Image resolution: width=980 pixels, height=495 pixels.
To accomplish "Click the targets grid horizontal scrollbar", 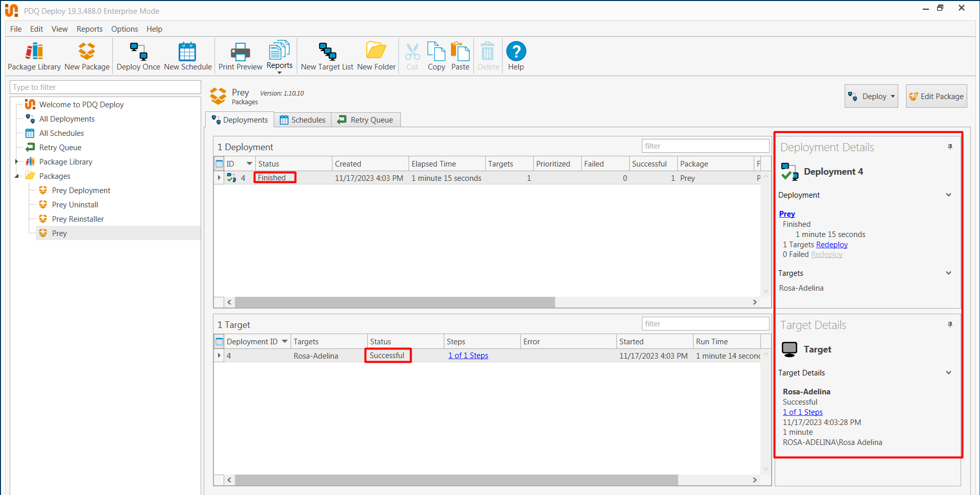I will tap(456, 480).
